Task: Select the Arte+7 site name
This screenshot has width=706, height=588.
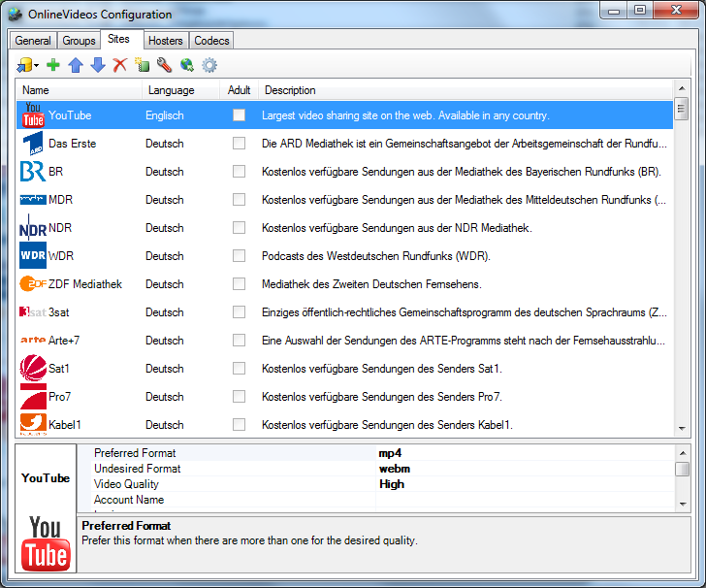Action: tap(64, 341)
